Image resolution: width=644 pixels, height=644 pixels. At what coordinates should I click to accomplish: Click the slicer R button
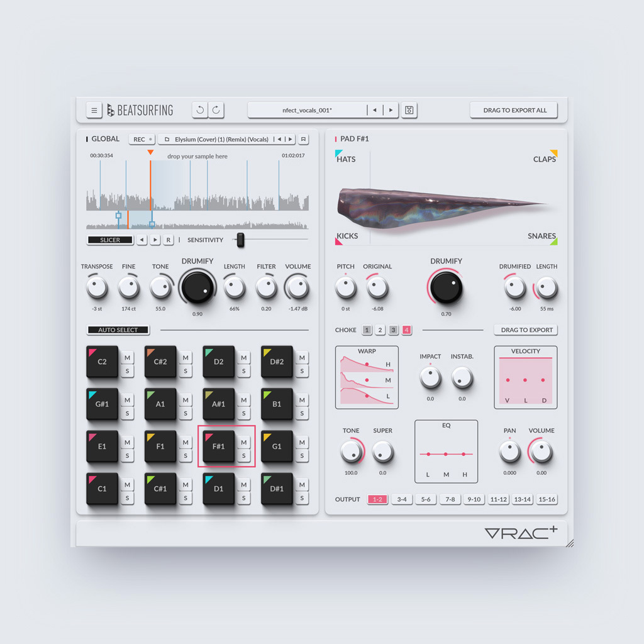click(168, 240)
